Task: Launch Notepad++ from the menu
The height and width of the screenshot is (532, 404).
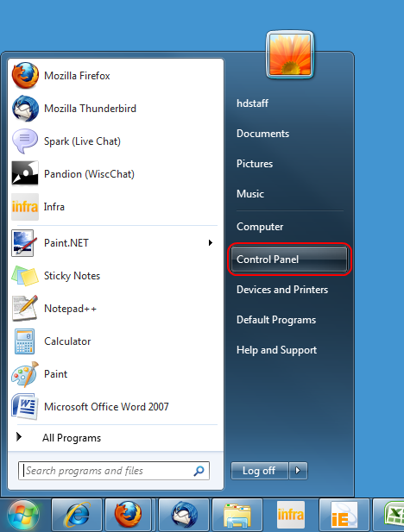Action: pos(116,309)
